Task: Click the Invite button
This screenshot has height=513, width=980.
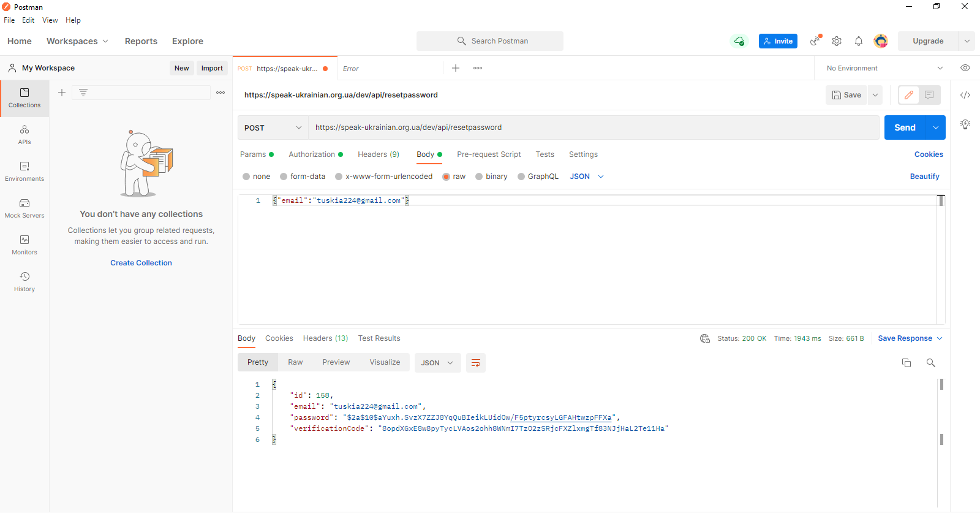Action: (778, 41)
